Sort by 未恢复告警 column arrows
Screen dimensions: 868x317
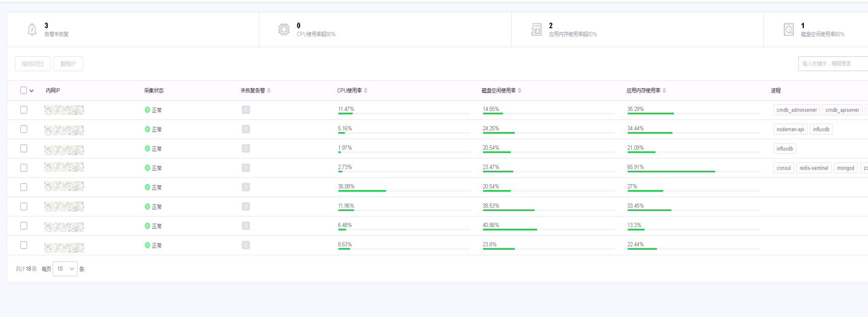[x=269, y=91]
